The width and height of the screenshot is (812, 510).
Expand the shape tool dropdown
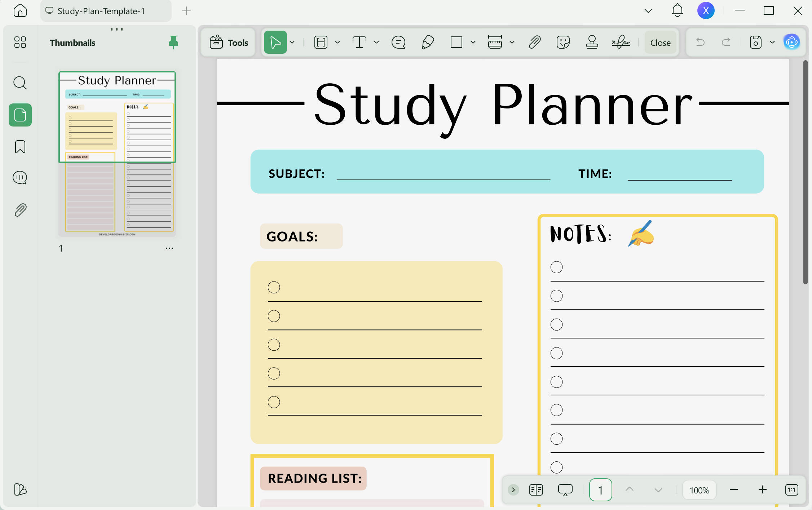[473, 43]
